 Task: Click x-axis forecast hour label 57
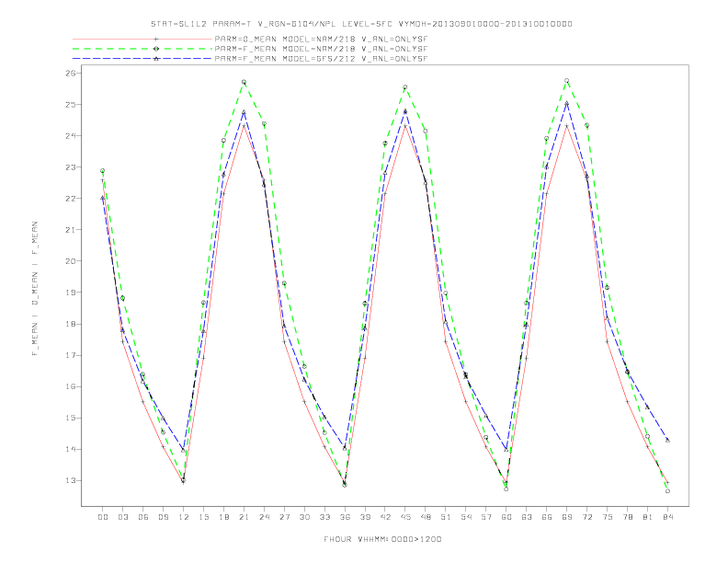486,517
